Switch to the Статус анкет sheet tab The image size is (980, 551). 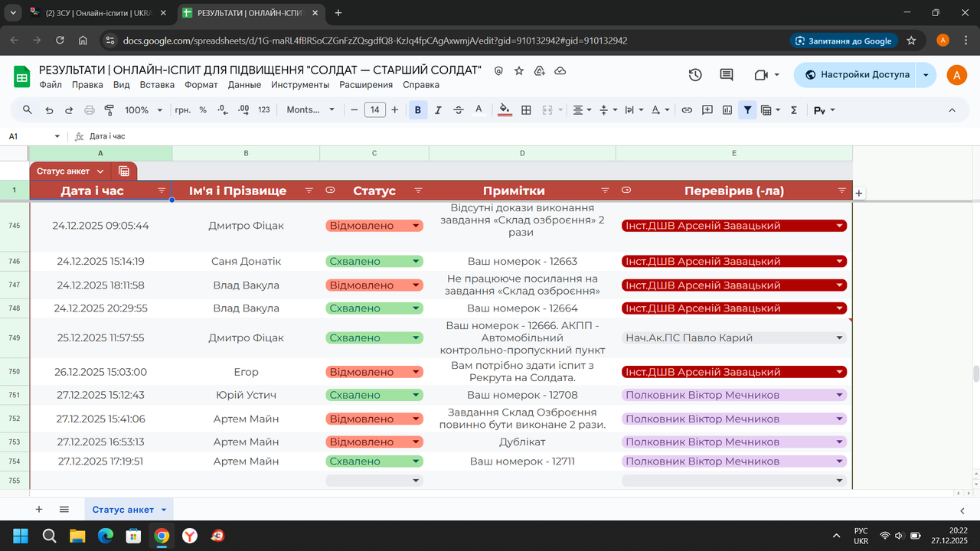pos(123,510)
